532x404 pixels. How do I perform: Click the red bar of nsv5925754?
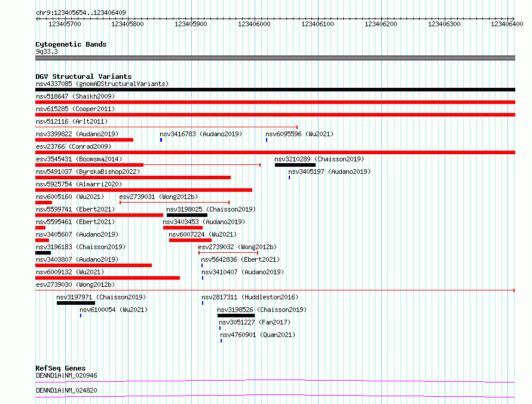pyautogui.click(x=144, y=190)
